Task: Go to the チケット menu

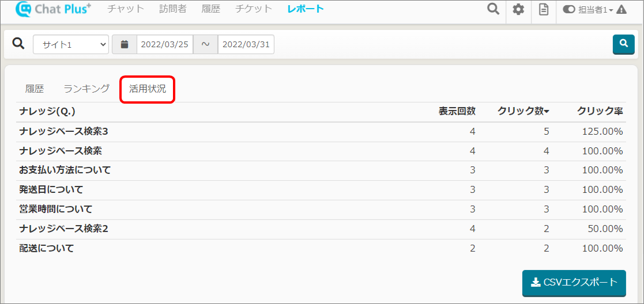Action: pos(254,9)
